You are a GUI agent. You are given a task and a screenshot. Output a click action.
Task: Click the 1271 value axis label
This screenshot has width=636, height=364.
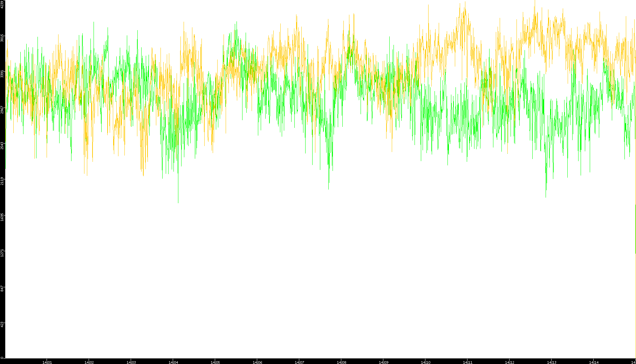(2, 252)
